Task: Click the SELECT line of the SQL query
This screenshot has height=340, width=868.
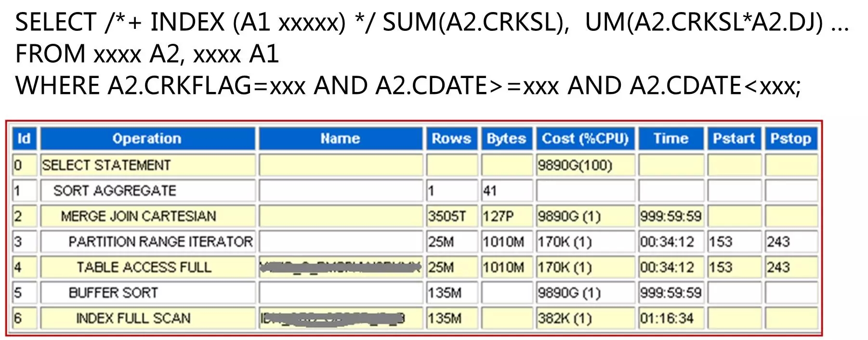Action: coord(432,22)
